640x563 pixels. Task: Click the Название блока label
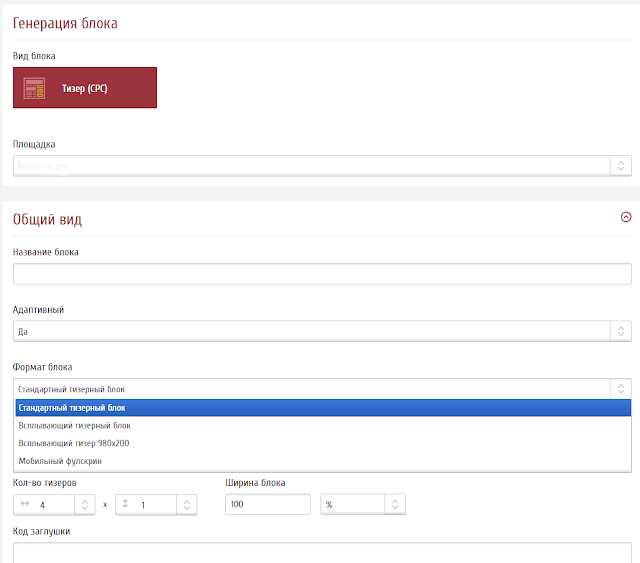pos(46,252)
